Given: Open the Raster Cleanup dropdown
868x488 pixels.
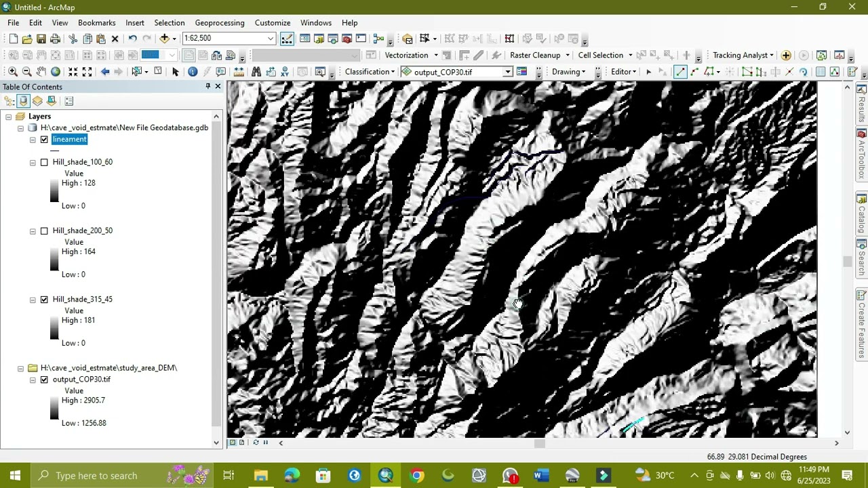Looking at the screenshot, I should tap(539, 56).
